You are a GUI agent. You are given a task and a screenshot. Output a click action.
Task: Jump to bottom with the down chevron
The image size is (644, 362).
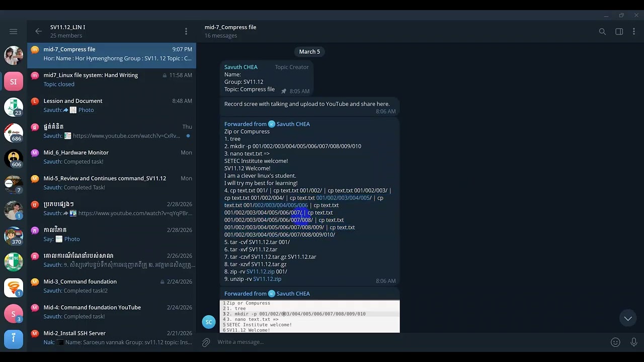pos(628,318)
